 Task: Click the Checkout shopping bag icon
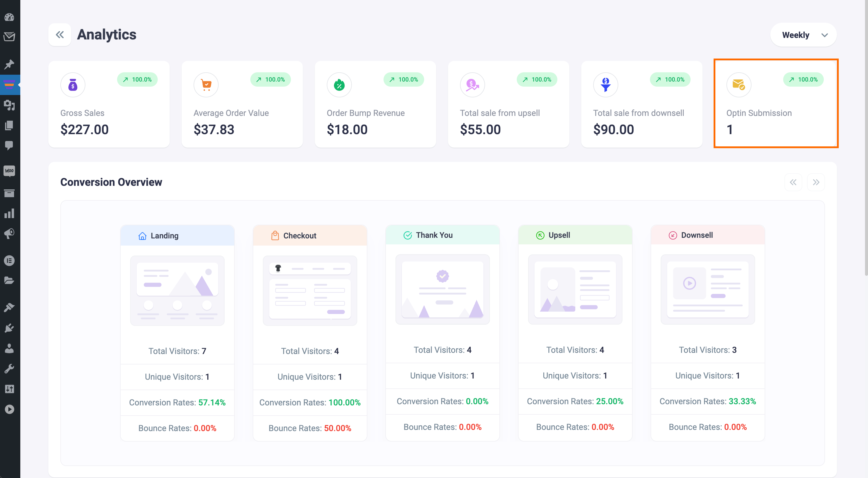275,235
